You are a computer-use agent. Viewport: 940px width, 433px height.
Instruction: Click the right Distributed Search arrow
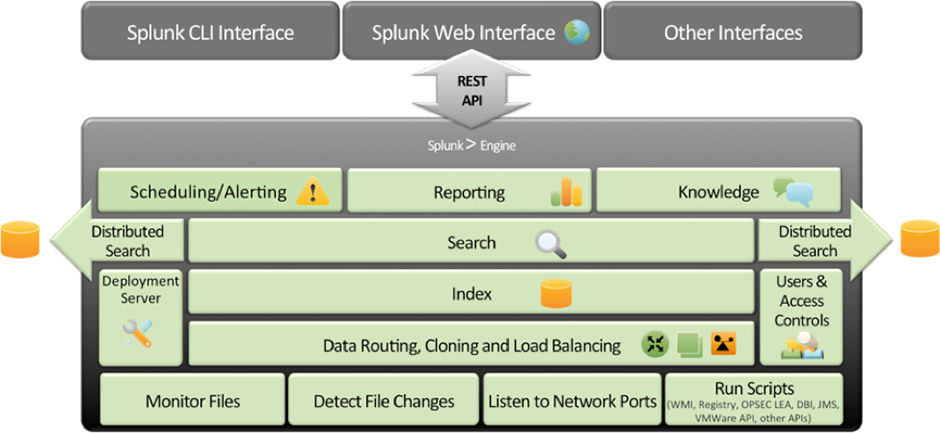coord(825,240)
